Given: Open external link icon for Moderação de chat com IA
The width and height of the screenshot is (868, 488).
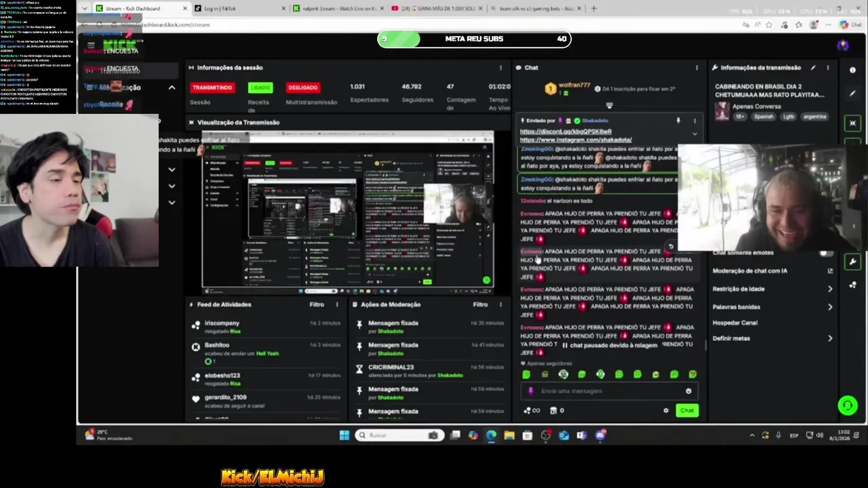Looking at the screenshot, I should coord(830,271).
